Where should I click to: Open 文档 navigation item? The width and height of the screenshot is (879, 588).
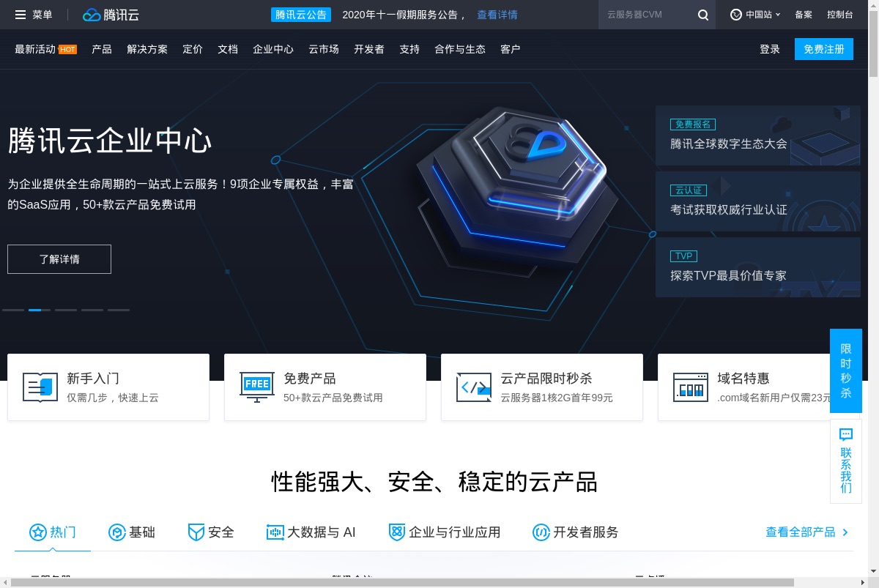(x=228, y=49)
